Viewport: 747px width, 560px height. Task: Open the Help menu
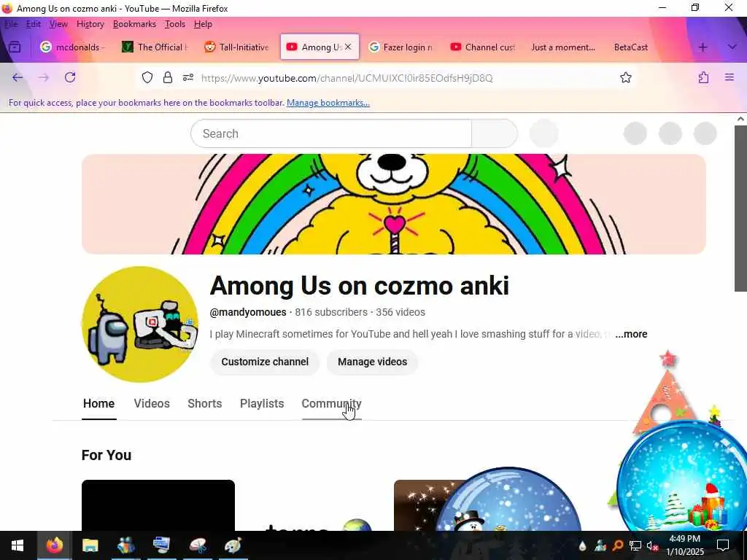click(x=203, y=24)
